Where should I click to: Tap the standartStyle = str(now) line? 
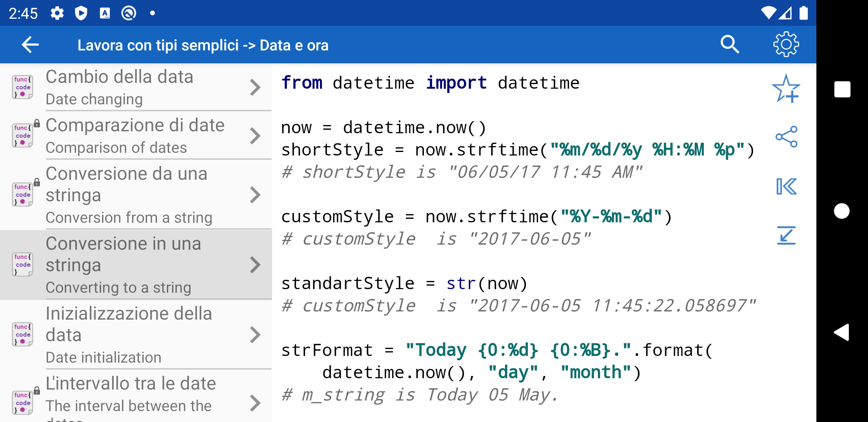(405, 284)
